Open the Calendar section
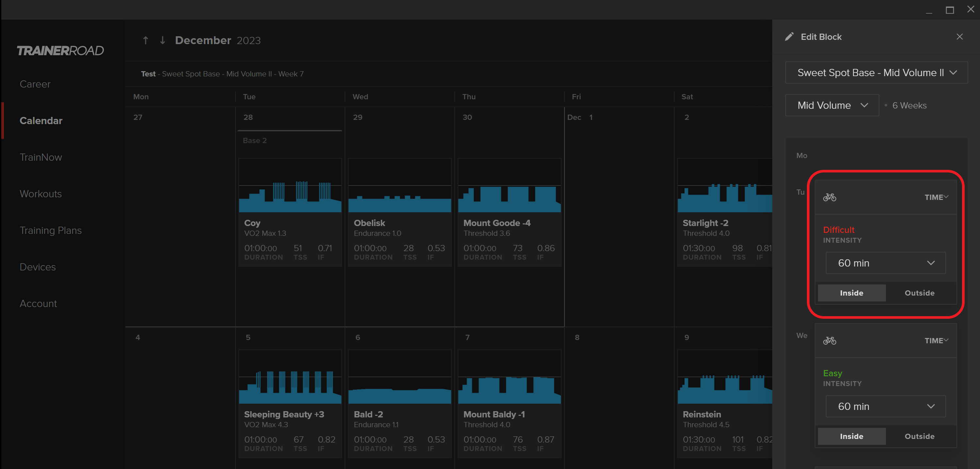Screen dimensions: 980x469 pyautogui.click(x=41, y=121)
